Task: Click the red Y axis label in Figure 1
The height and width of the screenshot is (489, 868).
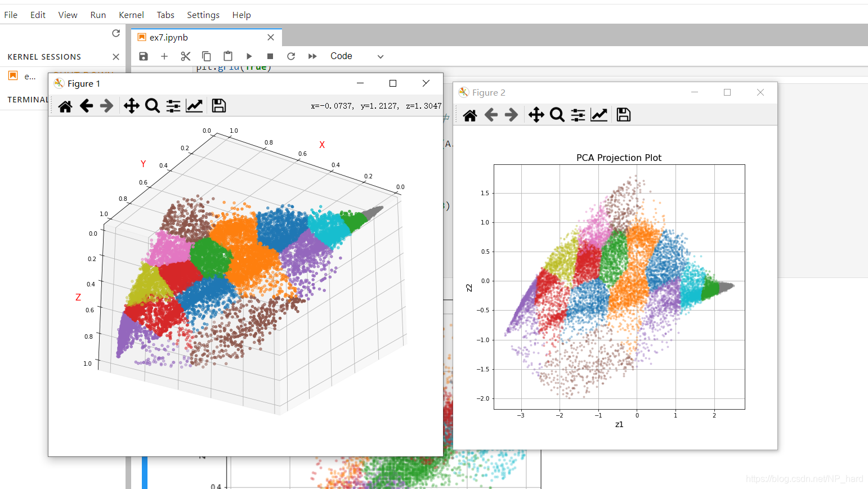Action: click(x=143, y=164)
